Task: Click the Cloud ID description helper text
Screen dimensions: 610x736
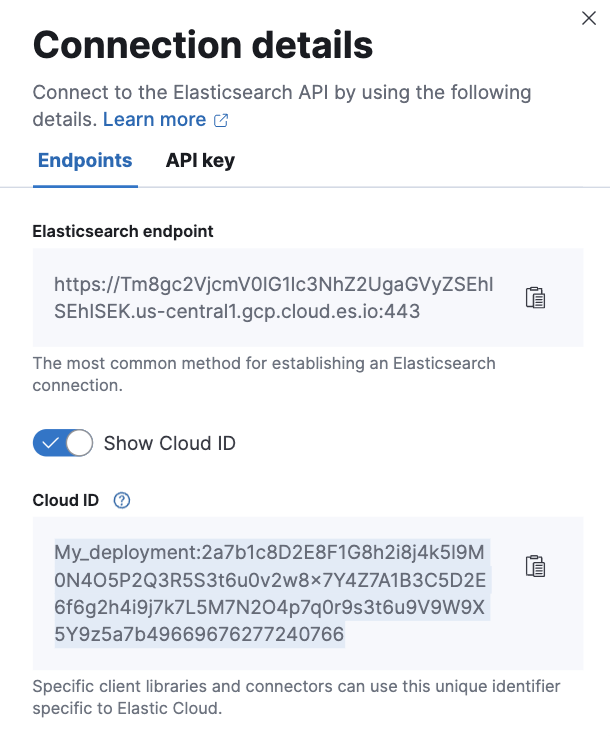Action: click(x=297, y=697)
